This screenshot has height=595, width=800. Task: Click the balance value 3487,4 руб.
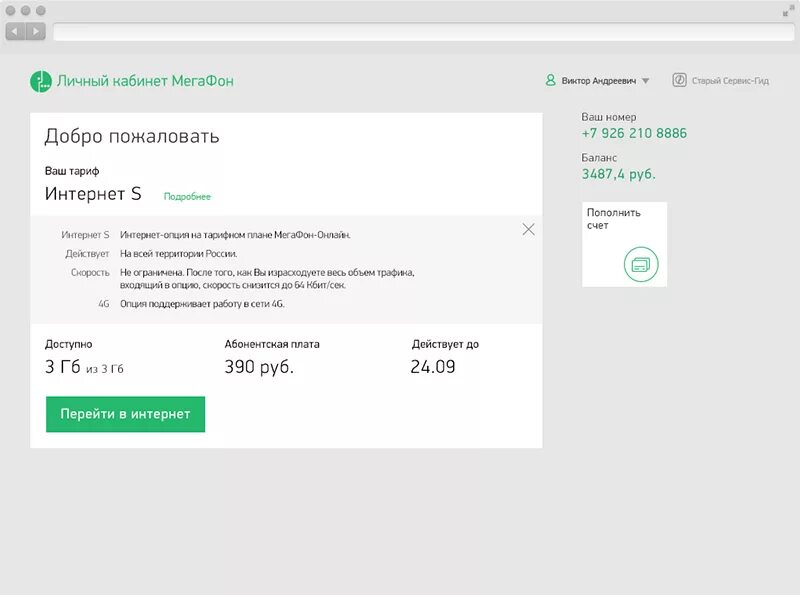tap(618, 174)
